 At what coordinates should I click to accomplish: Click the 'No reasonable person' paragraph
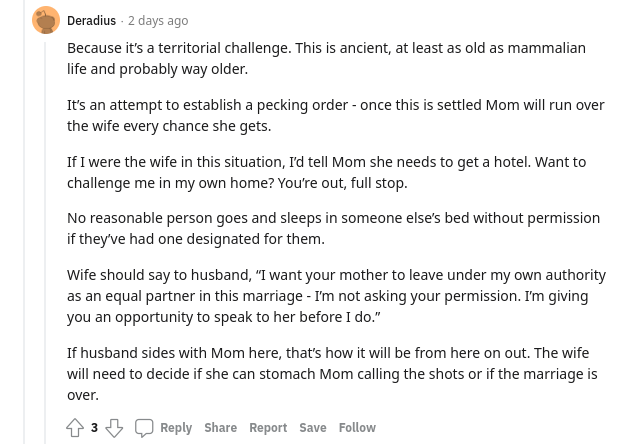[x=333, y=228]
